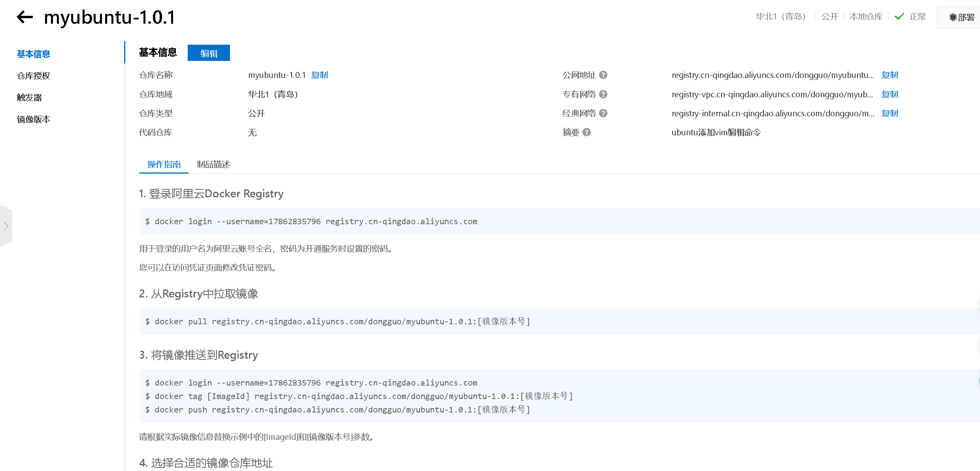Expand the collapsed panel arrow on left edge
This screenshot has height=471, width=980.
pyautogui.click(x=6, y=226)
